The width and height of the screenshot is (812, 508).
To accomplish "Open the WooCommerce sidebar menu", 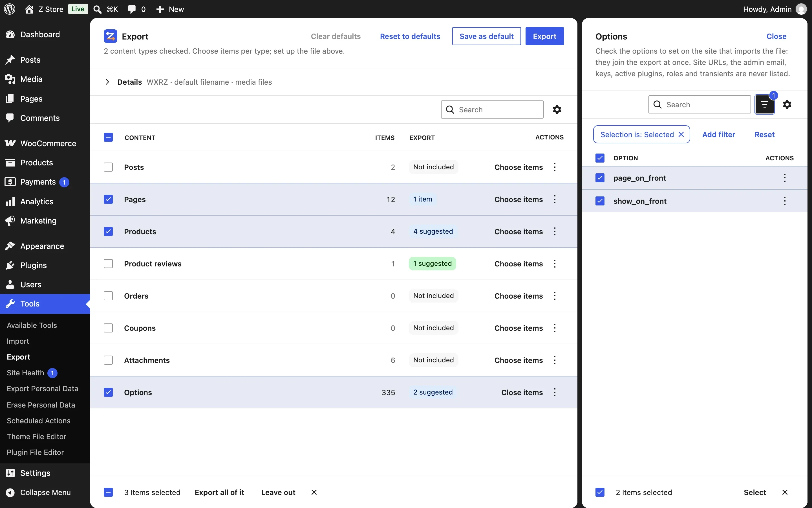I will pyautogui.click(x=45, y=143).
